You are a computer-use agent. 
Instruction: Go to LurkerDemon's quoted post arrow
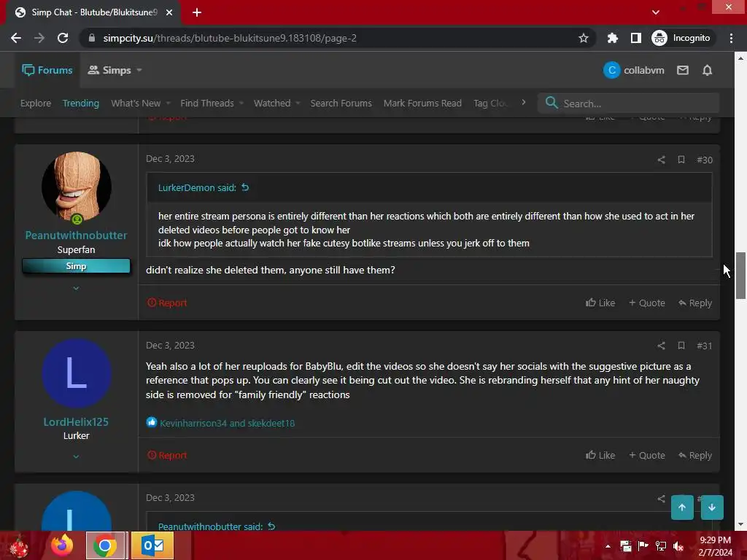245,187
